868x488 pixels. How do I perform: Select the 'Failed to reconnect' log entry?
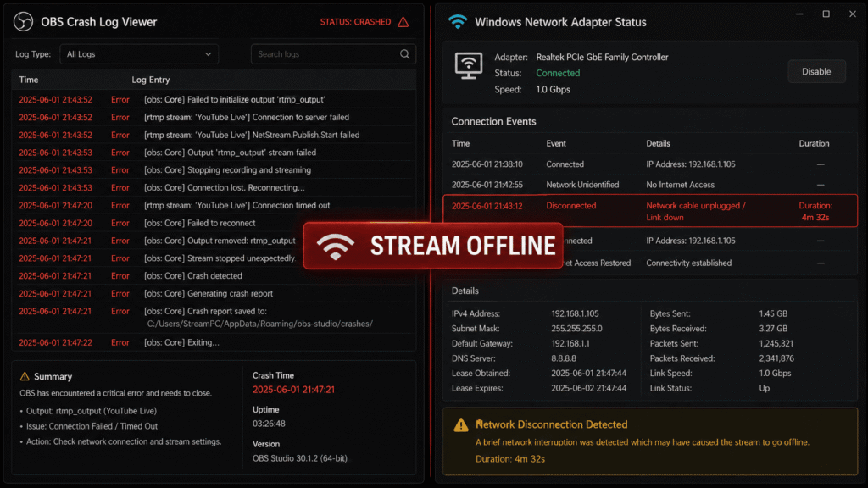coord(214,223)
